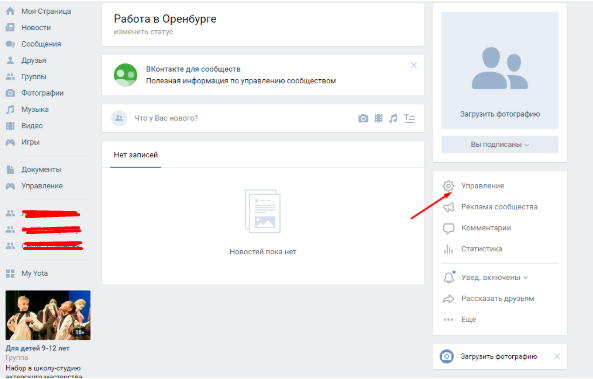Viewport: 593px width, 379px height.
Task: Select the Нет записей tab
Action: [135, 155]
